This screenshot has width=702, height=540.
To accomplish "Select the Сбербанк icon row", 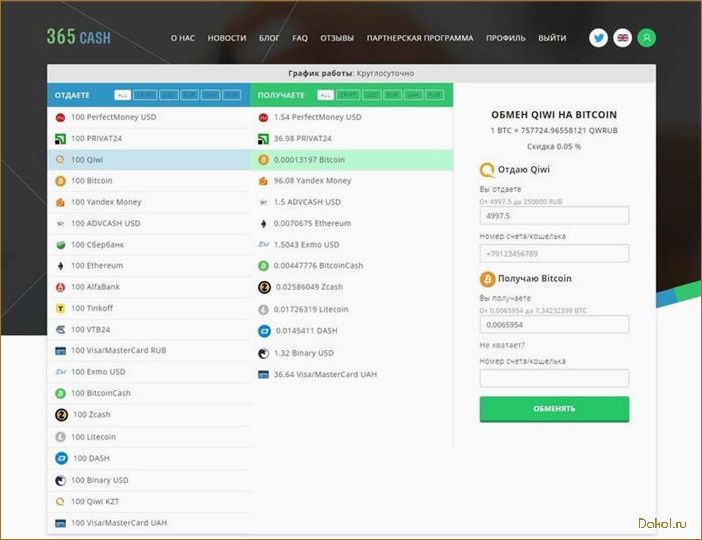I will 60,245.
